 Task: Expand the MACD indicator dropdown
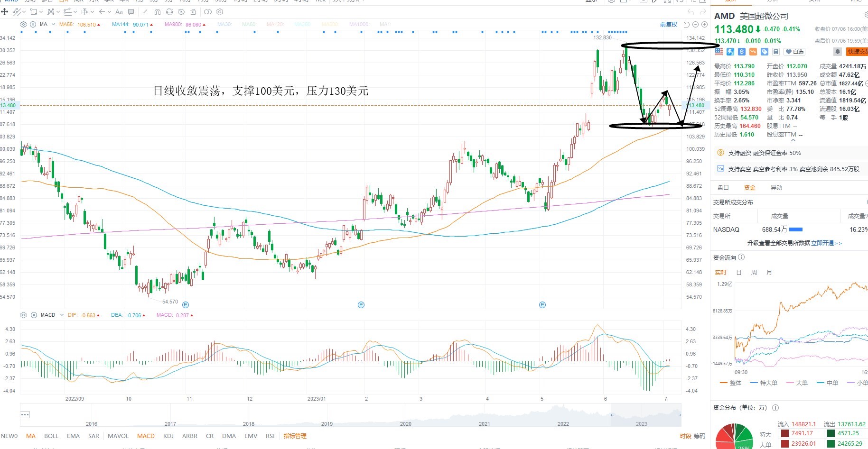(62, 315)
